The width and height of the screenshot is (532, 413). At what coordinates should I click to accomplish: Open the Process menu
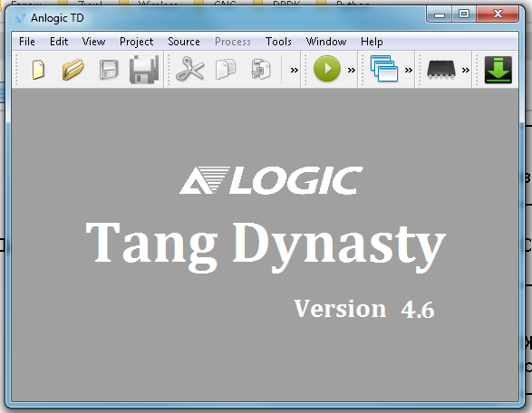tap(233, 42)
